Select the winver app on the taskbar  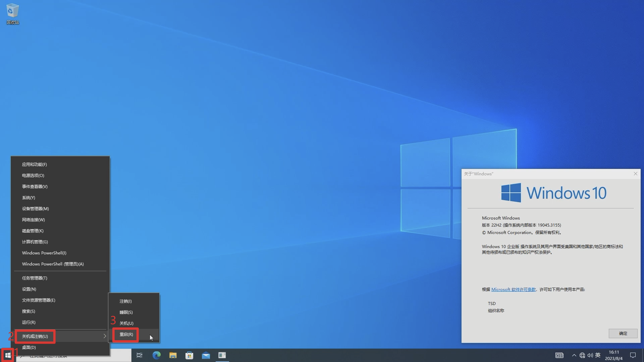(x=222, y=355)
